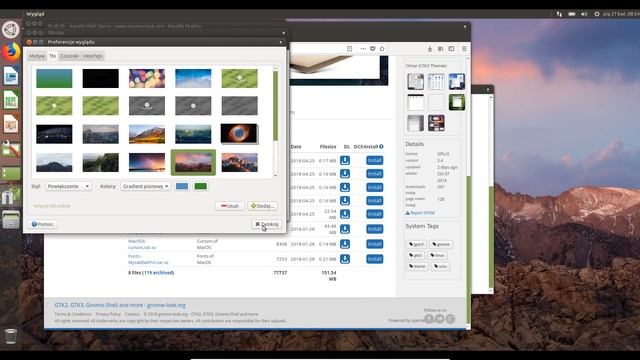Open LibreOffice Impress from dock

click(11, 124)
